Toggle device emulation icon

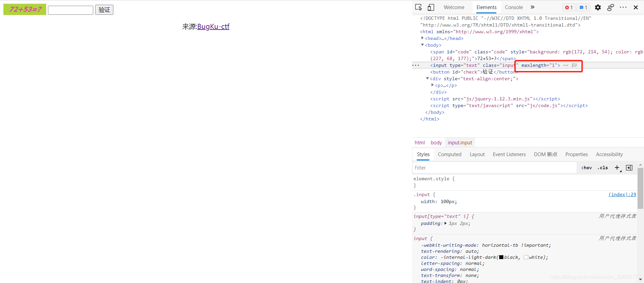431,7
